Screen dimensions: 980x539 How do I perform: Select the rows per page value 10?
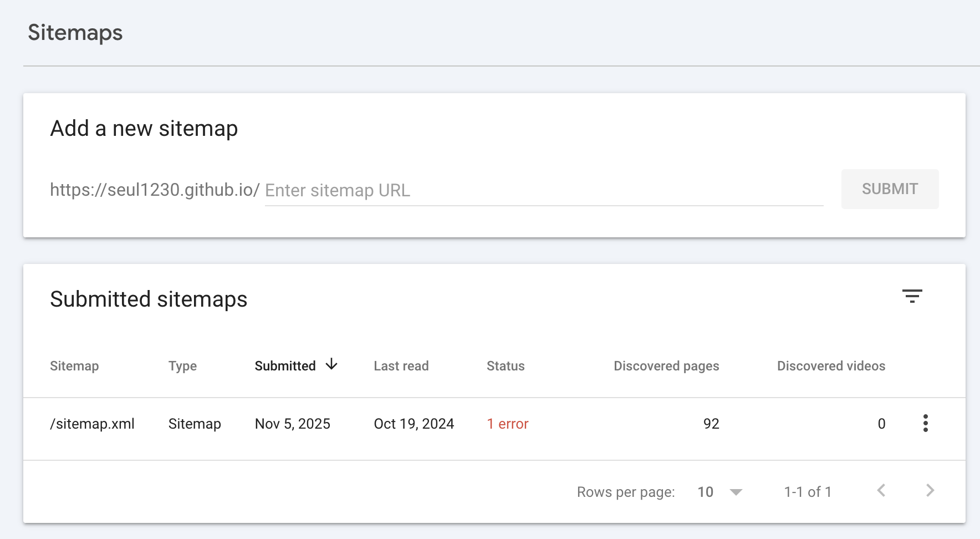[705, 492]
